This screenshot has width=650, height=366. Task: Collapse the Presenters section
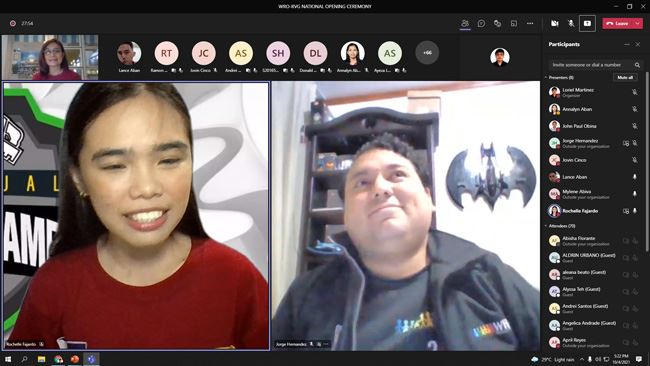[546, 78]
